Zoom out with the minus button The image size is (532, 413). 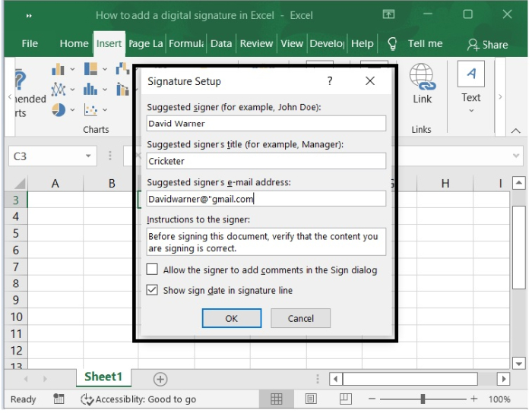(x=372, y=399)
